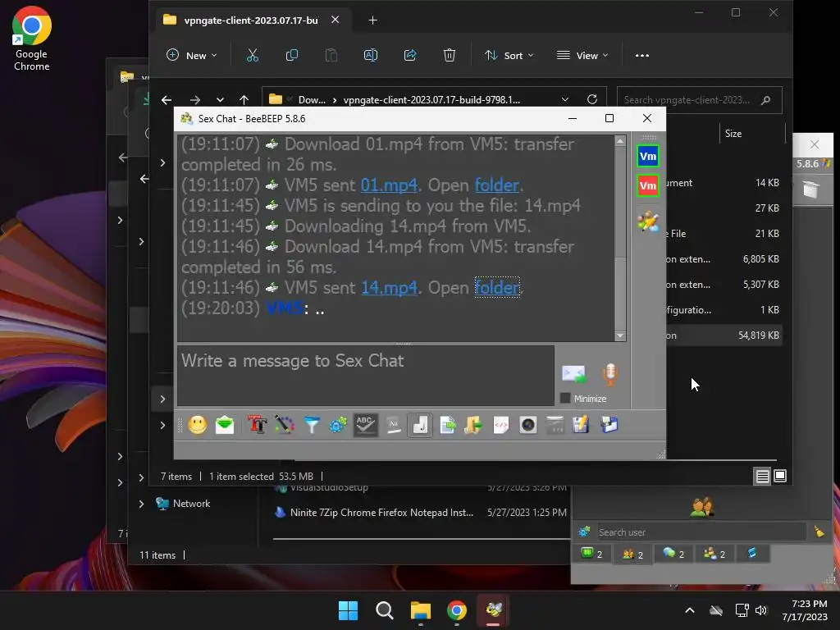Open BeeBEEP green monitor tab
This screenshot has height=630, width=840.
(592, 554)
